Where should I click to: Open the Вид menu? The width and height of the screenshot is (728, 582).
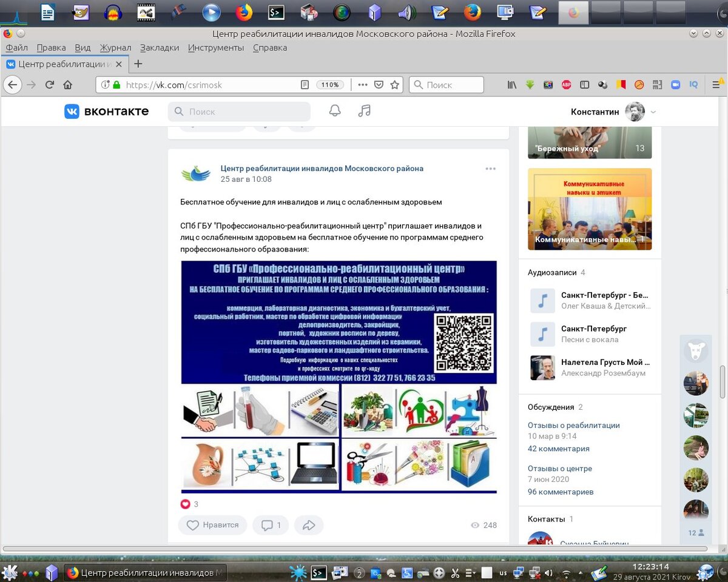point(83,48)
